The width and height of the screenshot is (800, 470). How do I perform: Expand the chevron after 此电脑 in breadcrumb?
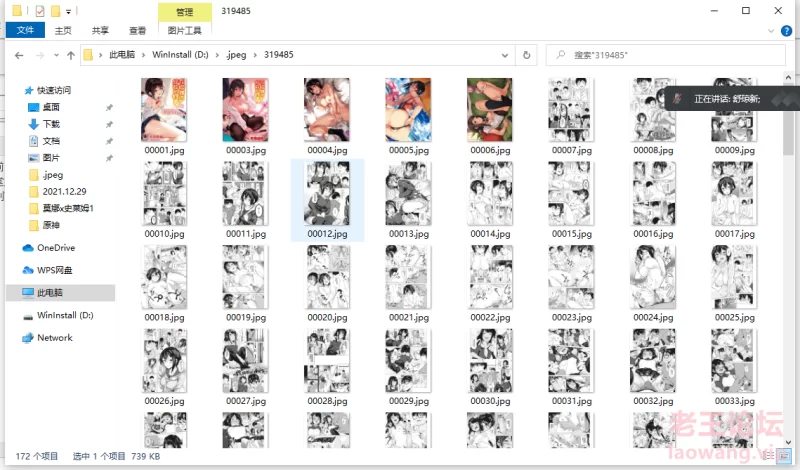(x=143, y=55)
